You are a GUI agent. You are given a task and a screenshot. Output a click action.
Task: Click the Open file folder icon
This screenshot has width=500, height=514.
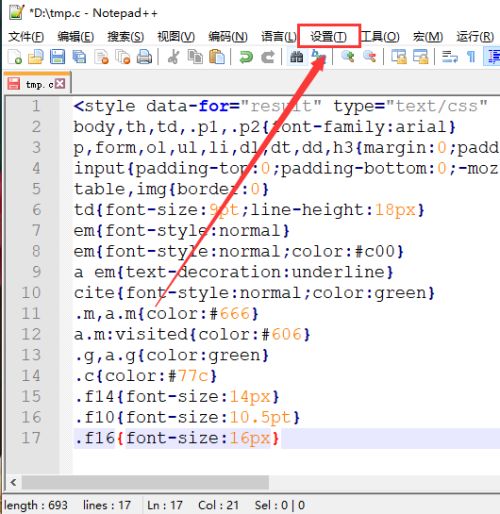click(36, 57)
